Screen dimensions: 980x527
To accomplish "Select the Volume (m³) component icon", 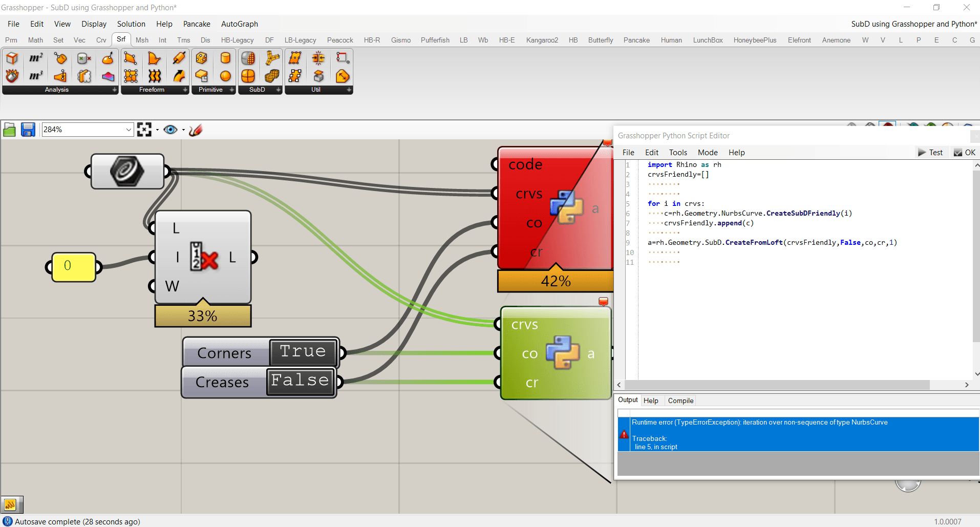I will coord(36,76).
